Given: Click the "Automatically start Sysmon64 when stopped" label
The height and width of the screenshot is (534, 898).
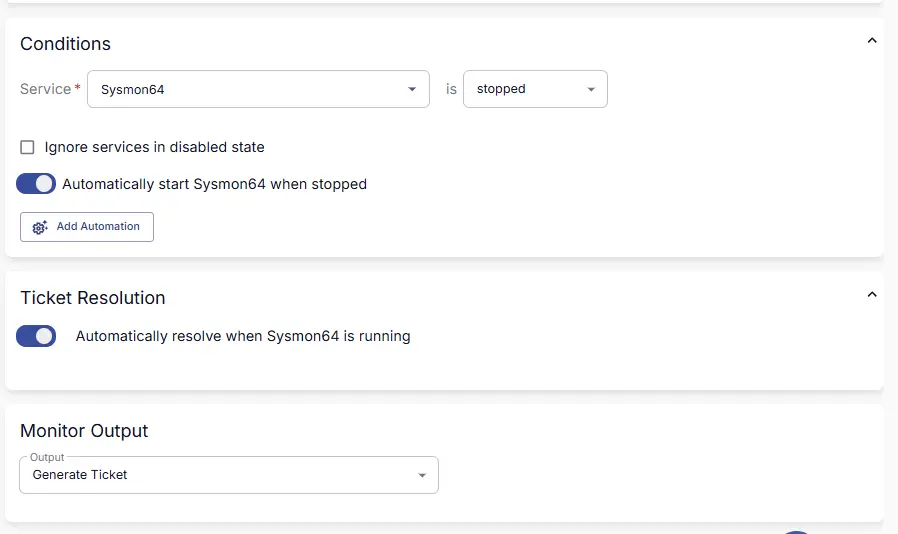Looking at the screenshot, I should coord(214,184).
